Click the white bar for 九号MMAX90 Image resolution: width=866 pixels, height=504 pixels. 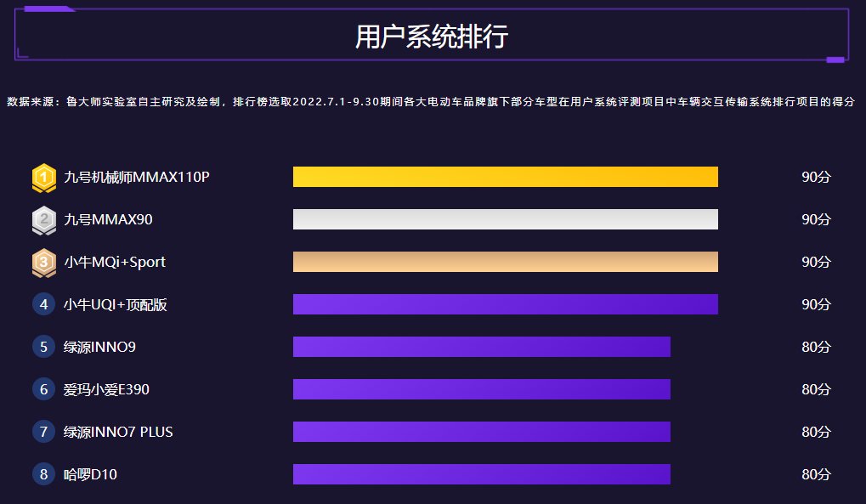click(506, 219)
